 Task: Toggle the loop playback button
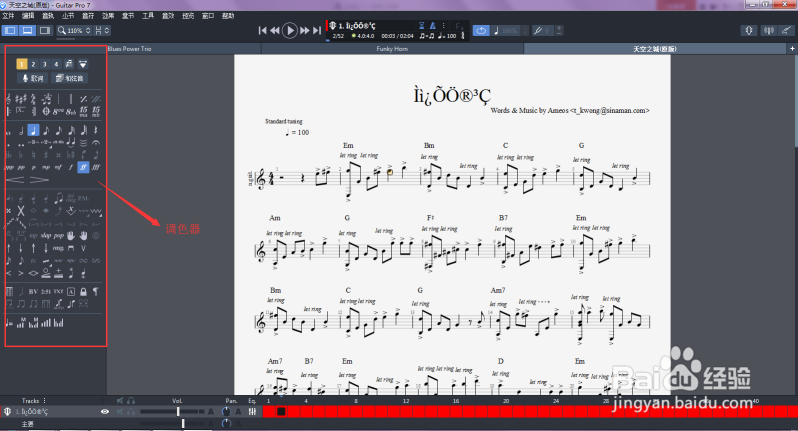(x=481, y=31)
